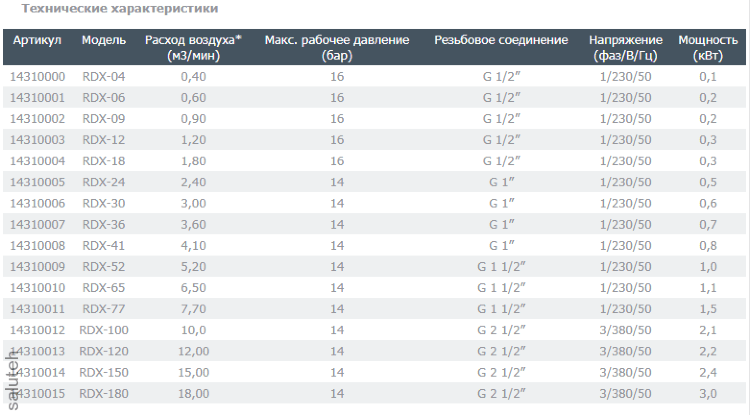
Task: Click power value 3,0 кВт
Action: pos(708,392)
